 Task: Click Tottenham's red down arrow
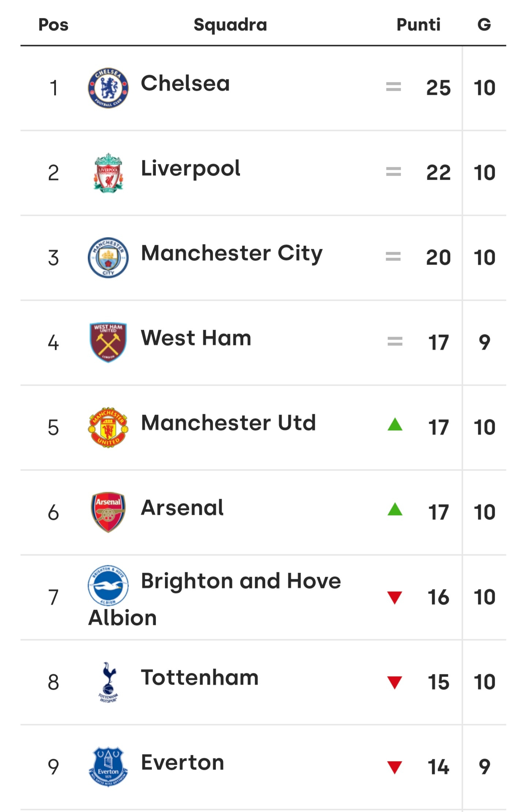(395, 682)
